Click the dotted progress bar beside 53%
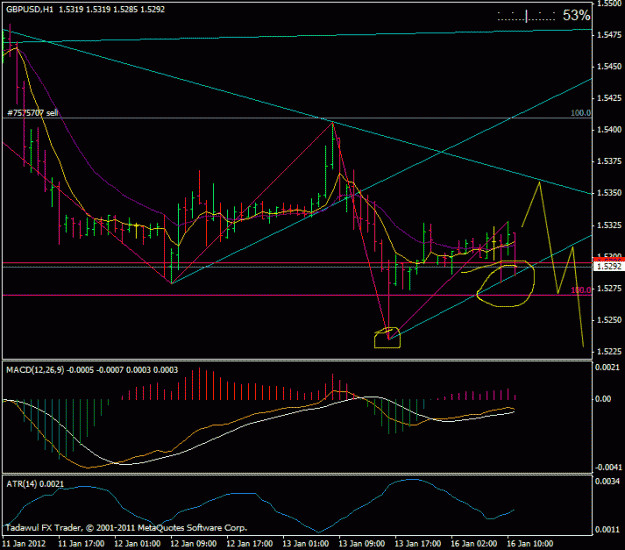Screen dimensions: 625x550 click(x=526, y=16)
